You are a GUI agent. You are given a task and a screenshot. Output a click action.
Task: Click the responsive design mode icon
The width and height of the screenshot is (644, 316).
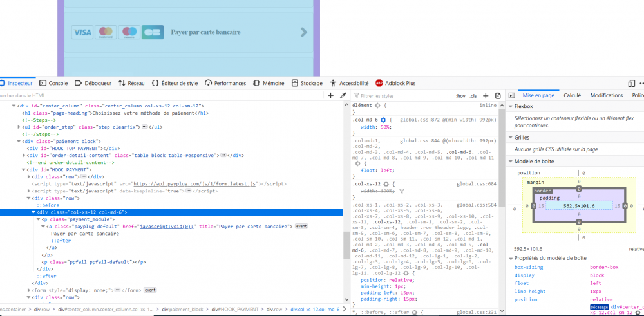[632, 83]
